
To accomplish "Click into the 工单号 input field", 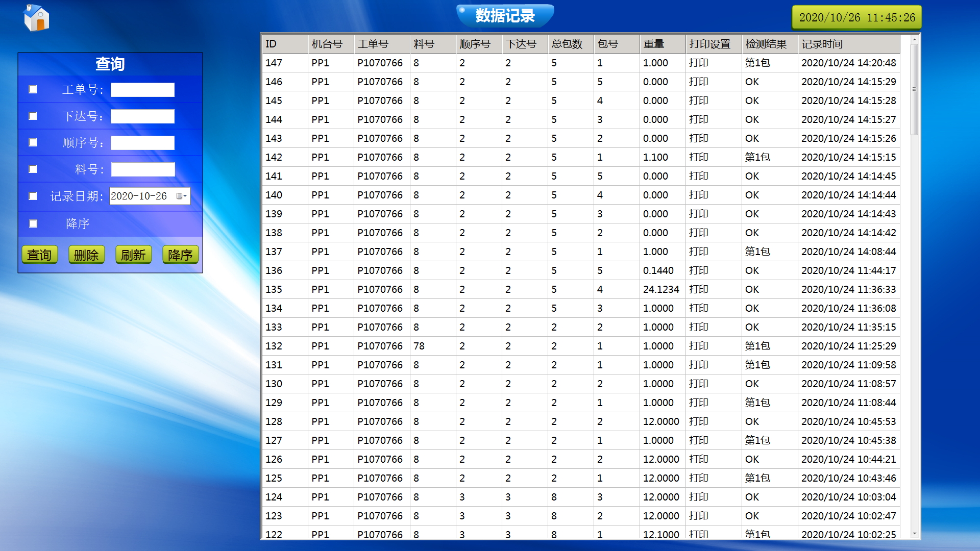I will [142, 90].
